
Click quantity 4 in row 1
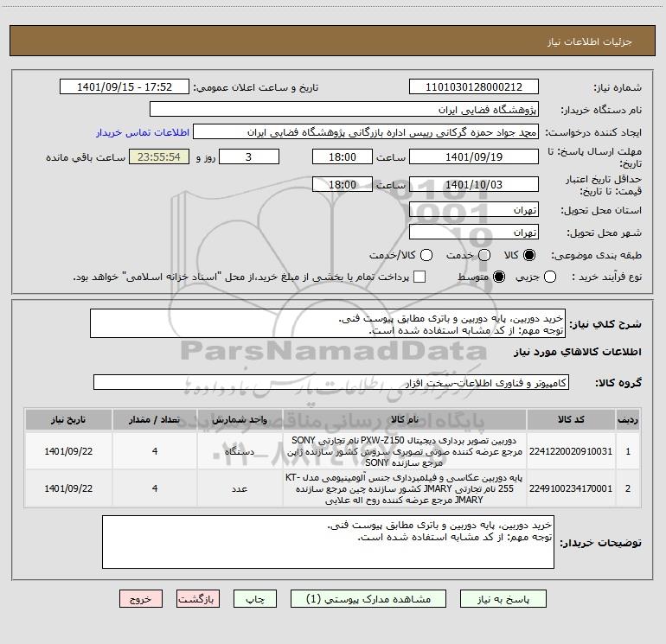pos(155,451)
